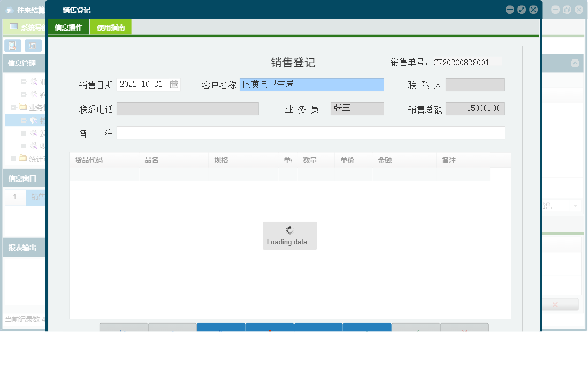The image size is (588, 383).
Task: Open the 销售 dropdown at right edge
Action: point(576,205)
